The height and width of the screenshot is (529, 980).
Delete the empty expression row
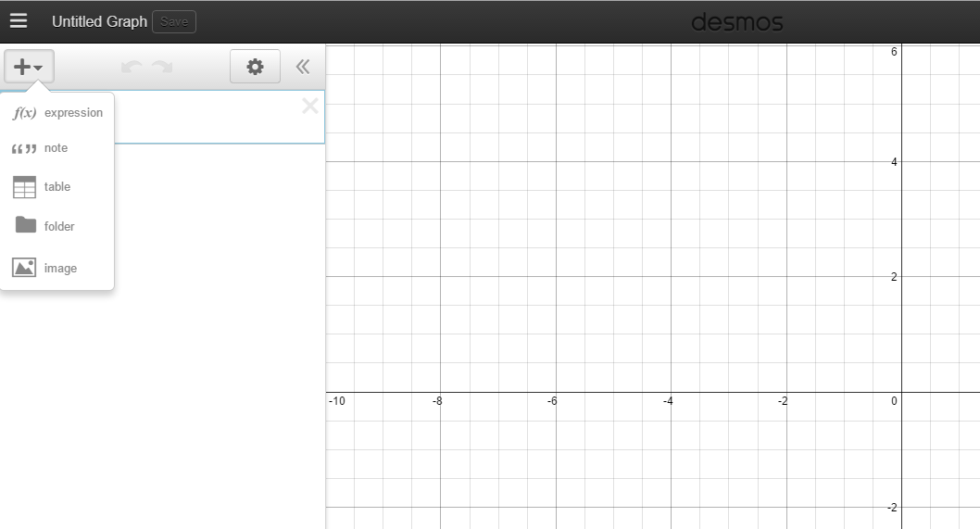point(310,106)
